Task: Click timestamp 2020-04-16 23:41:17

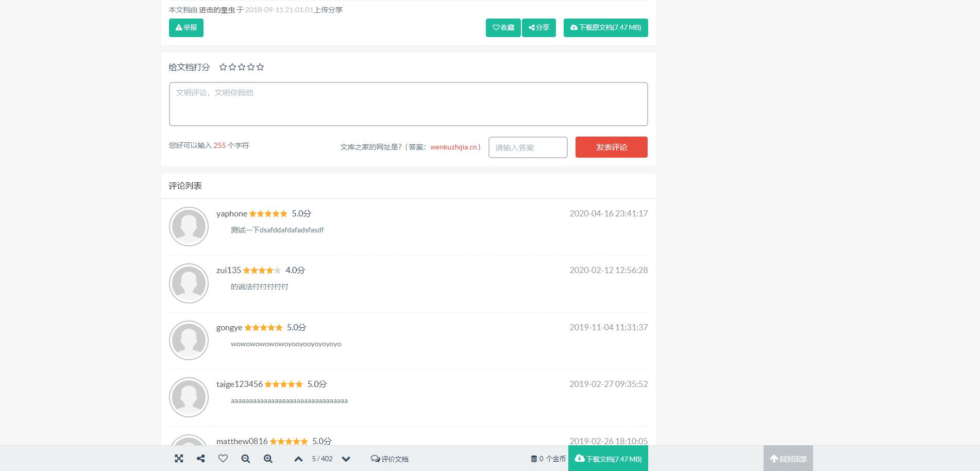Action: tap(609, 213)
